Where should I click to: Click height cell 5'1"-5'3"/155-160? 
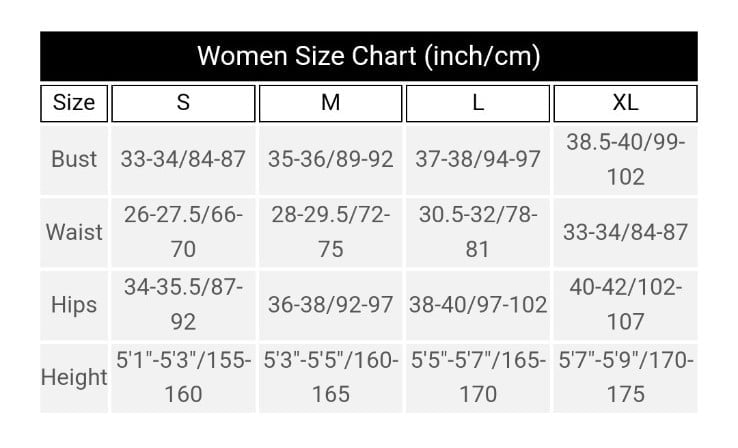click(183, 378)
